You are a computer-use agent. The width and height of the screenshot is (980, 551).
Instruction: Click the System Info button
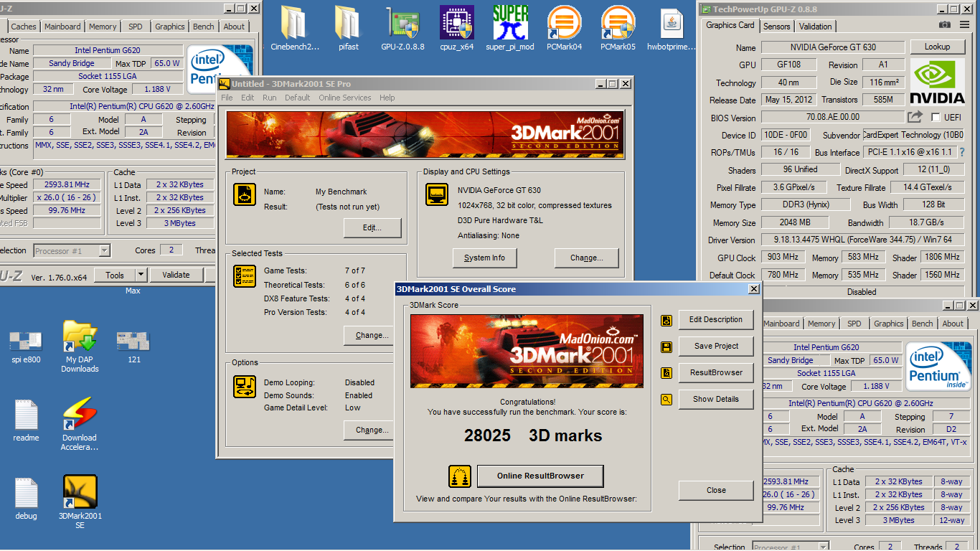484,258
